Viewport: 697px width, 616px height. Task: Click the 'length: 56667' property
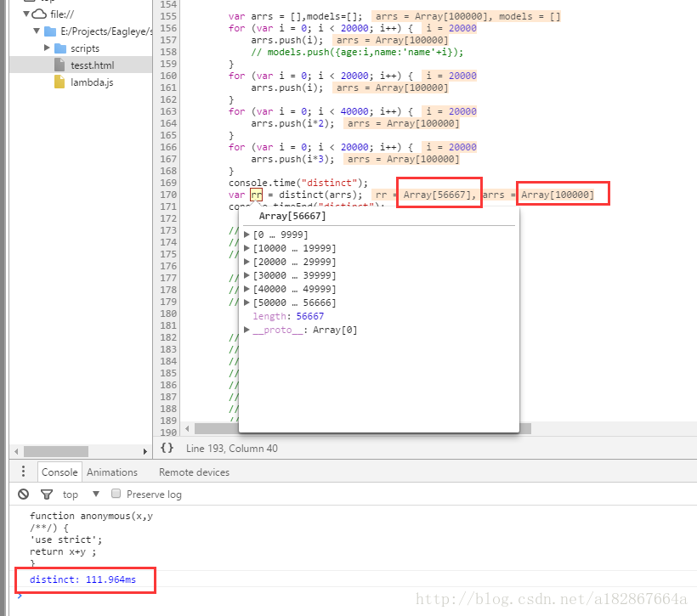[x=288, y=316]
